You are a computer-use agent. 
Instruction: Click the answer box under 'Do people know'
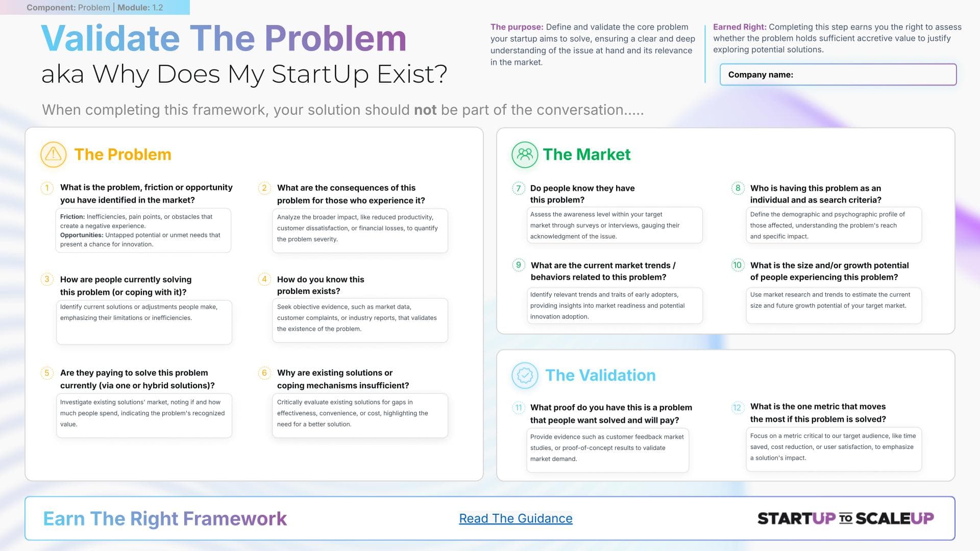(615, 225)
